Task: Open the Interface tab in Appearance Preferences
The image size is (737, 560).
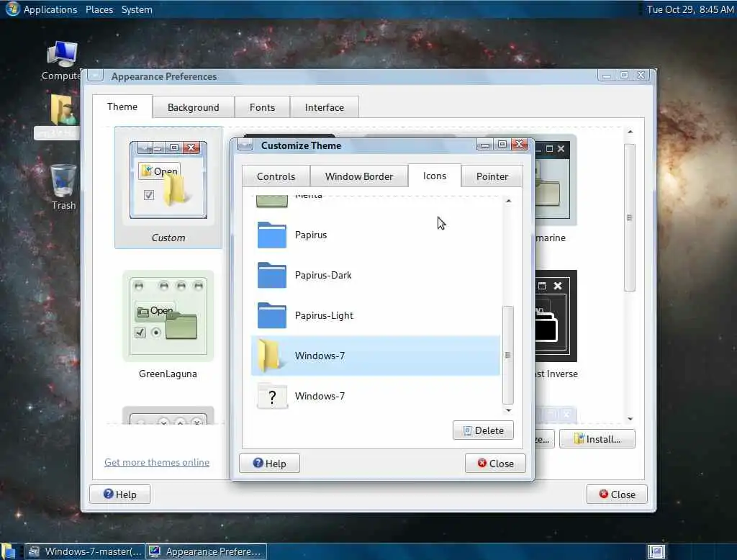Action: pyautogui.click(x=325, y=107)
